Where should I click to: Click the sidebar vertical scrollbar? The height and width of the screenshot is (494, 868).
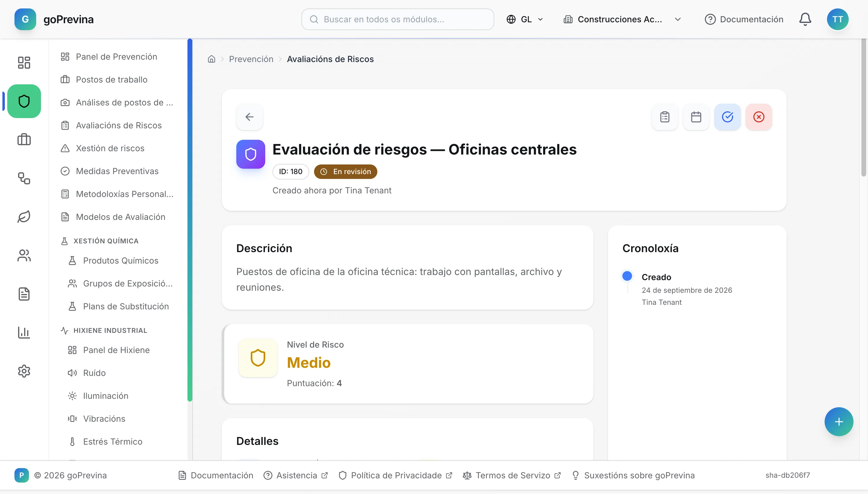click(x=190, y=220)
